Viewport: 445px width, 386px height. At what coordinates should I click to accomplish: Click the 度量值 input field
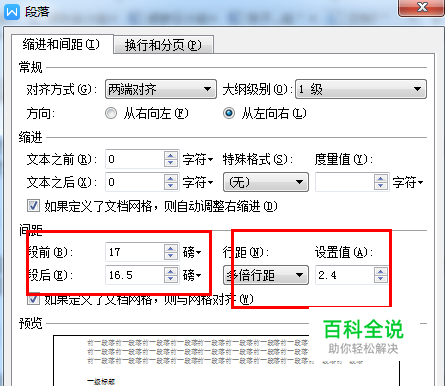pyautogui.click(x=345, y=182)
